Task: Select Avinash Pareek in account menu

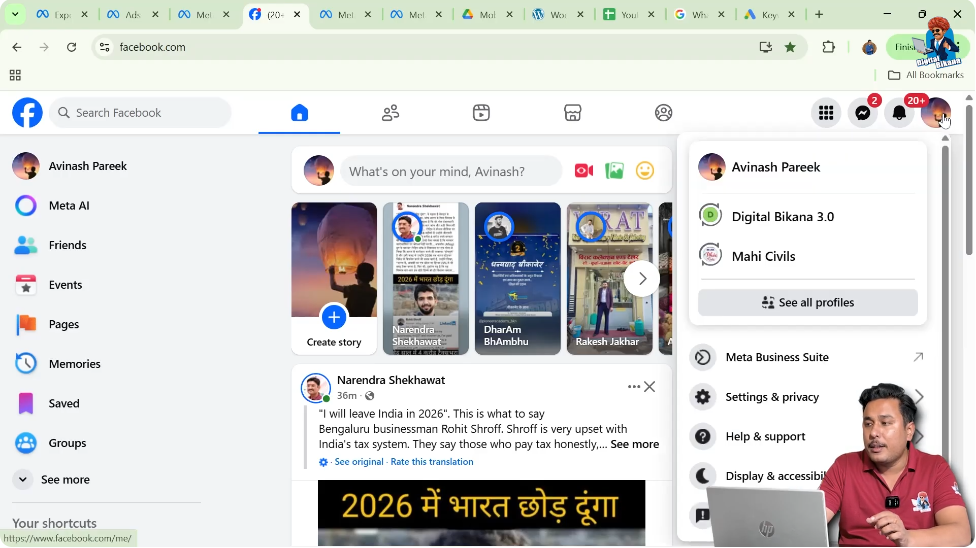Action: tap(807, 167)
